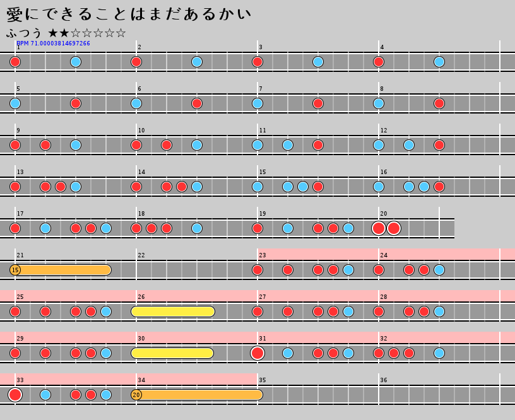Click the large red note starting measure 31
This screenshot has height=420, width=515.
pos(257,353)
